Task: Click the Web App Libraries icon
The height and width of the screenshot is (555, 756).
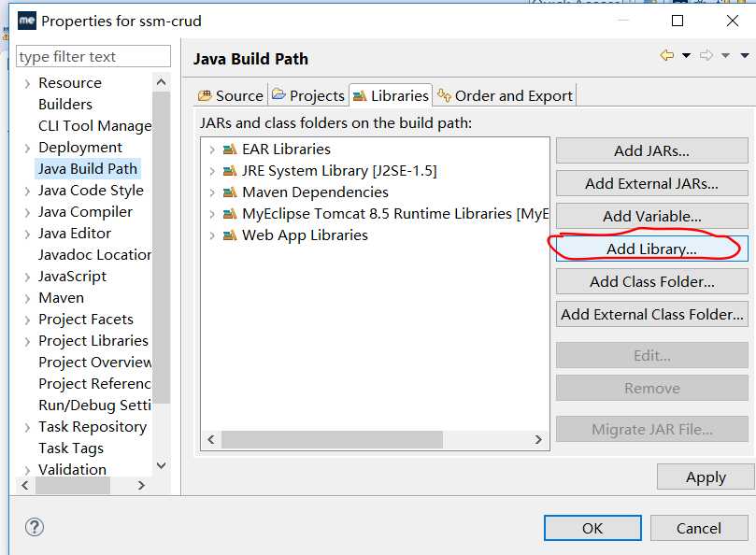Action: tap(230, 235)
